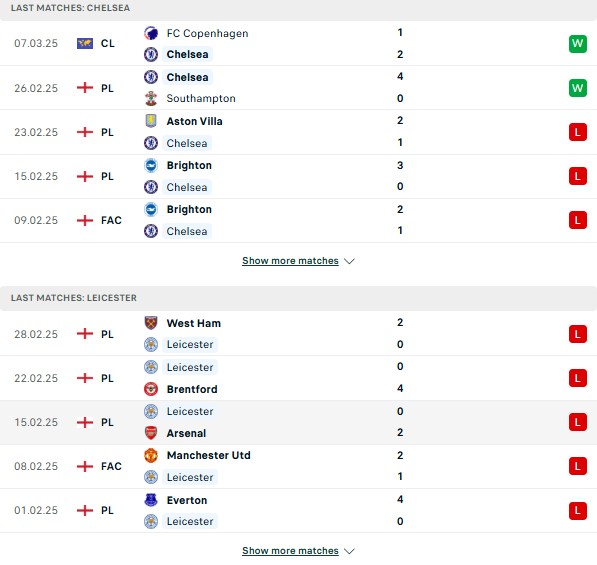
Task: Expand Show more matches under Leicester
Action: [x=290, y=551]
